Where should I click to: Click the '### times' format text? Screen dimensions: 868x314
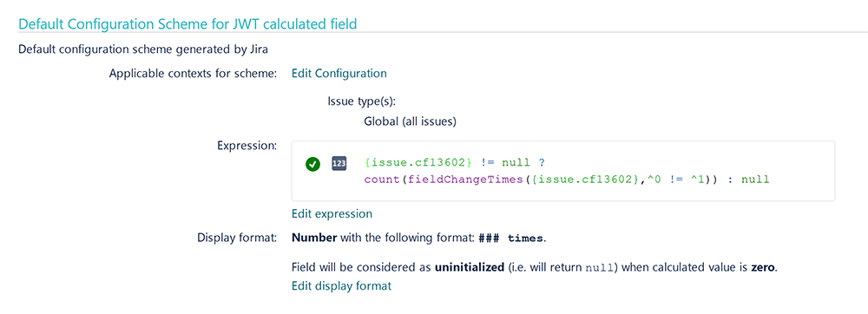point(510,239)
